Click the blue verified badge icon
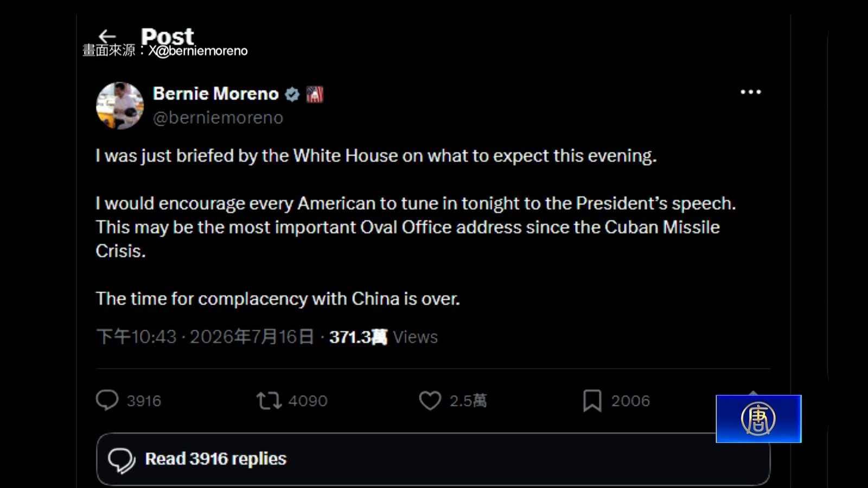The image size is (868, 488). (x=292, y=94)
